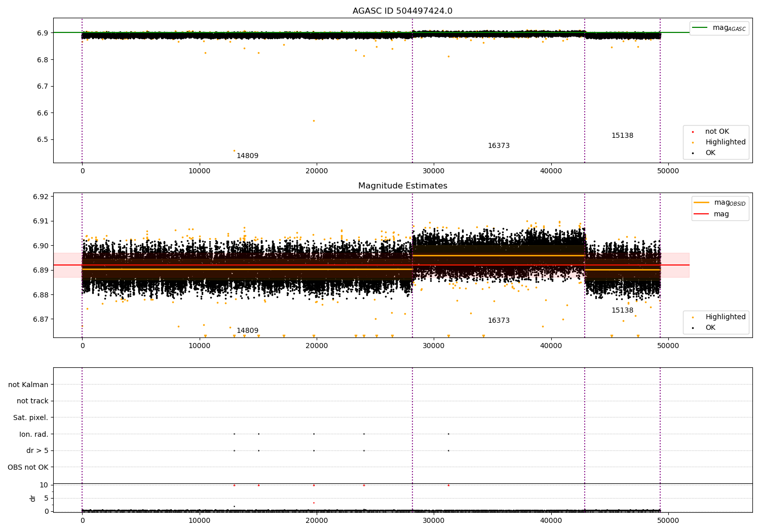Click the 16373 obsid annotation in the middle plot
This screenshot has height=532, width=760.
[x=499, y=320]
